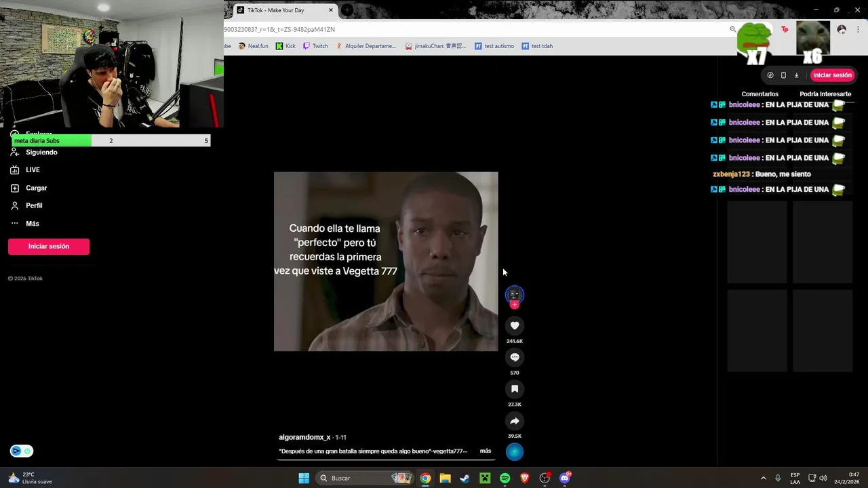The height and width of the screenshot is (488, 868).
Task: Click the Siguiendo sidebar icon
Action: tap(15, 152)
